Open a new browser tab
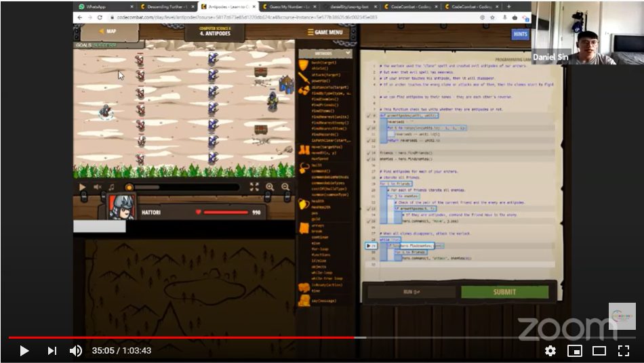644x363 pixels. click(509, 7)
